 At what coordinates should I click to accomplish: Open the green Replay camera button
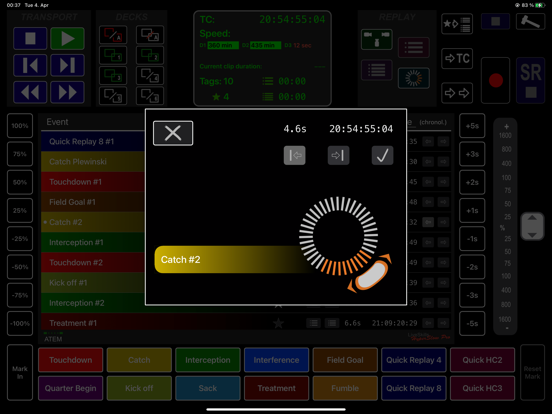click(377, 39)
